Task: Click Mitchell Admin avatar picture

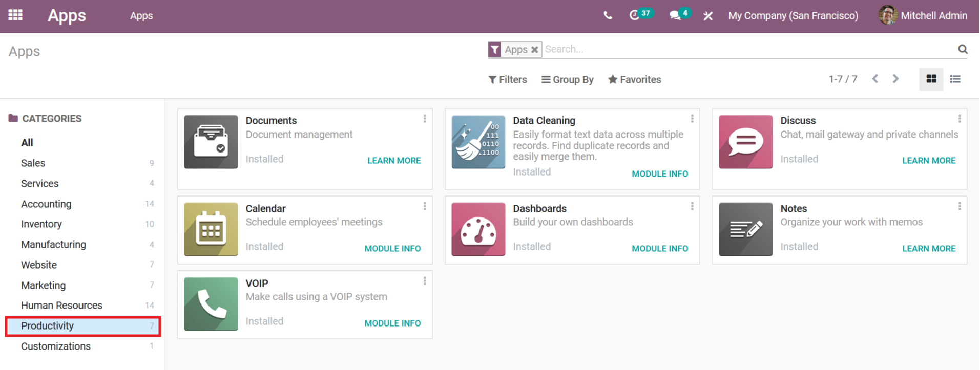Action: point(888,15)
